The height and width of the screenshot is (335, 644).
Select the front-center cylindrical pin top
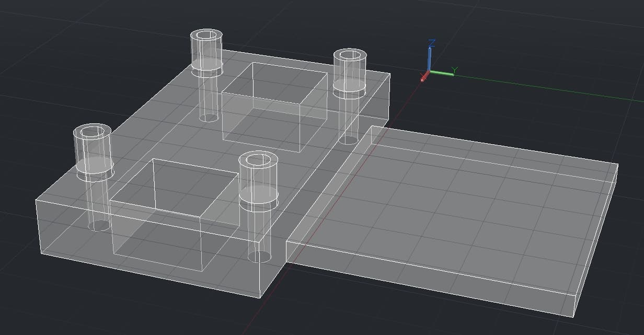[258, 159]
